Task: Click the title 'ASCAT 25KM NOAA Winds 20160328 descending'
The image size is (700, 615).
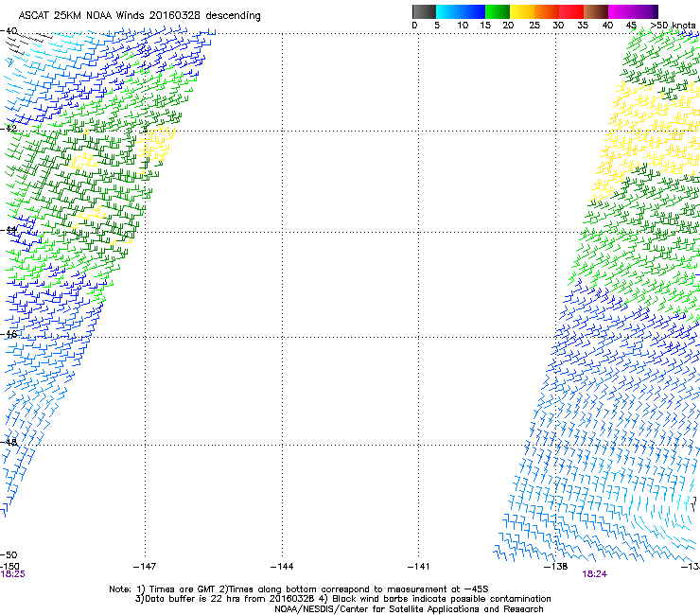Action: tap(139, 16)
